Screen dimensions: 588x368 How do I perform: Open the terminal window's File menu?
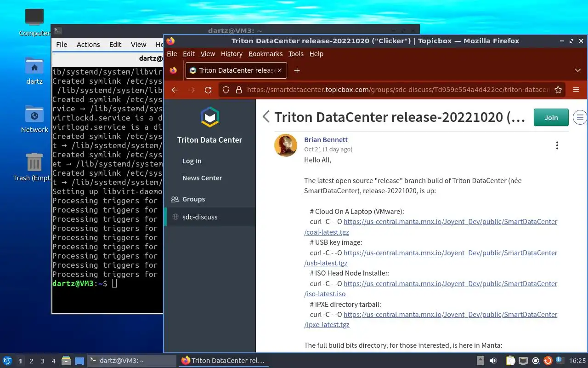coord(62,45)
